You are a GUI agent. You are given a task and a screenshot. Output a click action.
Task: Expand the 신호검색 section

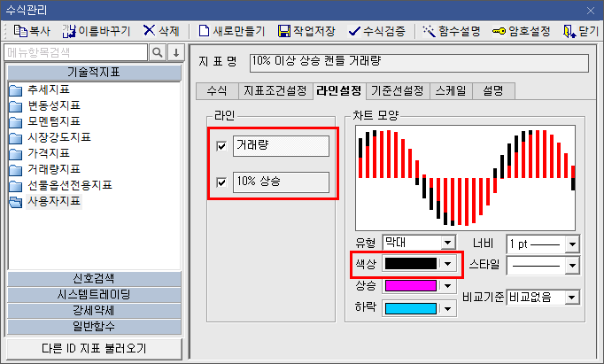pos(94,278)
